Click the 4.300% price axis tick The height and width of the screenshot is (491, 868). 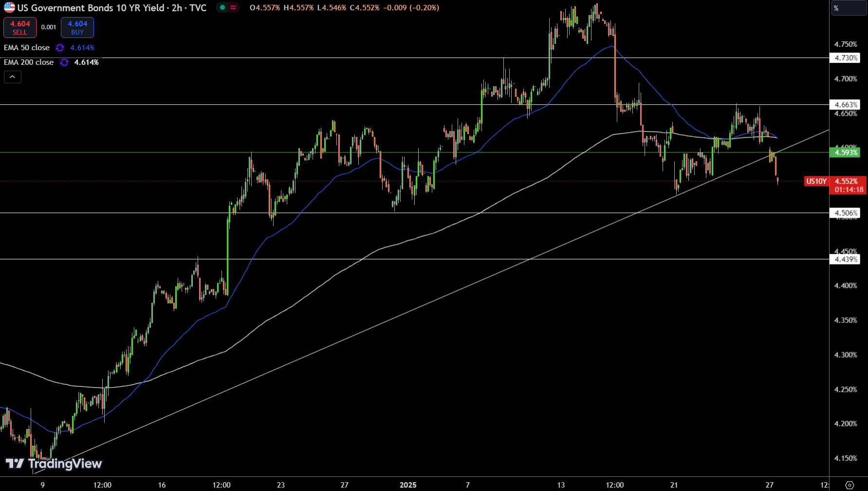pos(846,355)
